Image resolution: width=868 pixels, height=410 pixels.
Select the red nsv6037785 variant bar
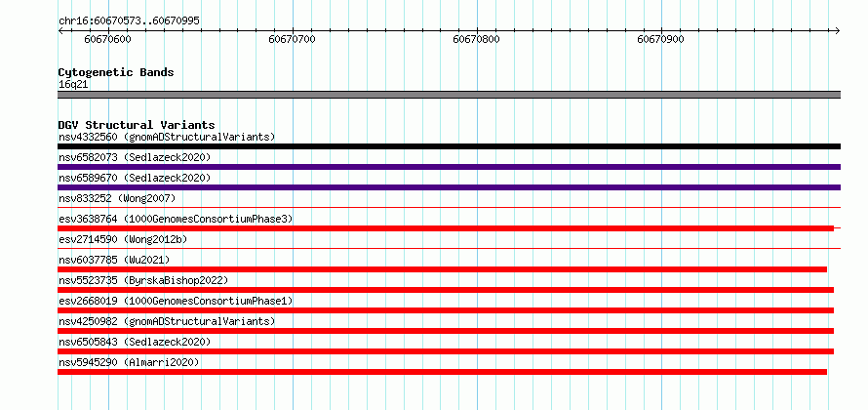(x=443, y=269)
